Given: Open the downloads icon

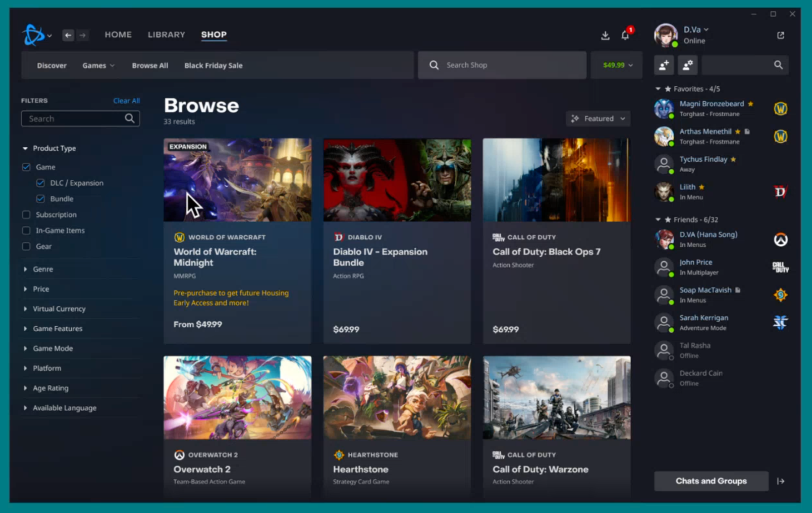Looking at the screenshot, I should (605, 35).
